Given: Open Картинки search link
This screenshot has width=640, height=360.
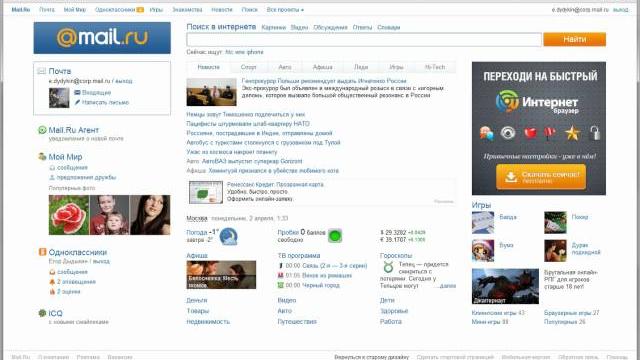Looking at the screenshot, I should [273, 27].
